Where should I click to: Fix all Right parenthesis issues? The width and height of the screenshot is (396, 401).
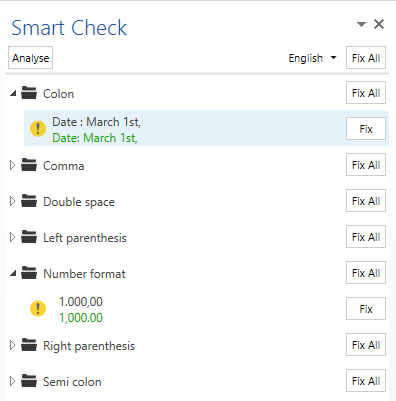tap(366, 345)
